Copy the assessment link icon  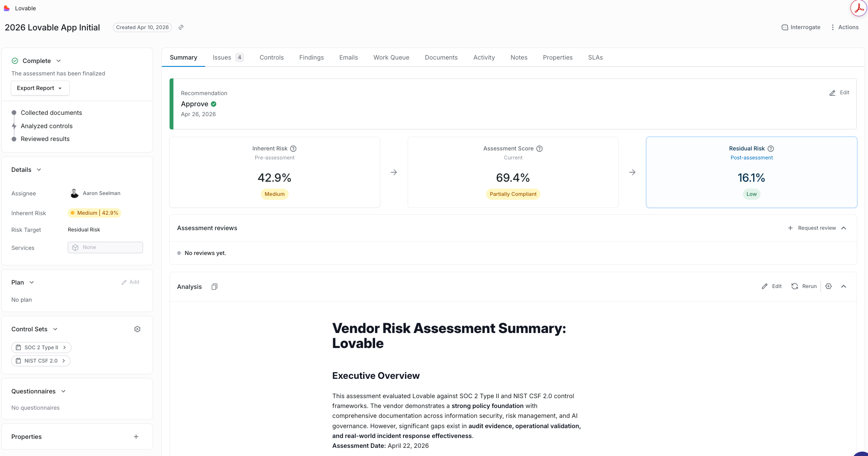coord(181,27)
